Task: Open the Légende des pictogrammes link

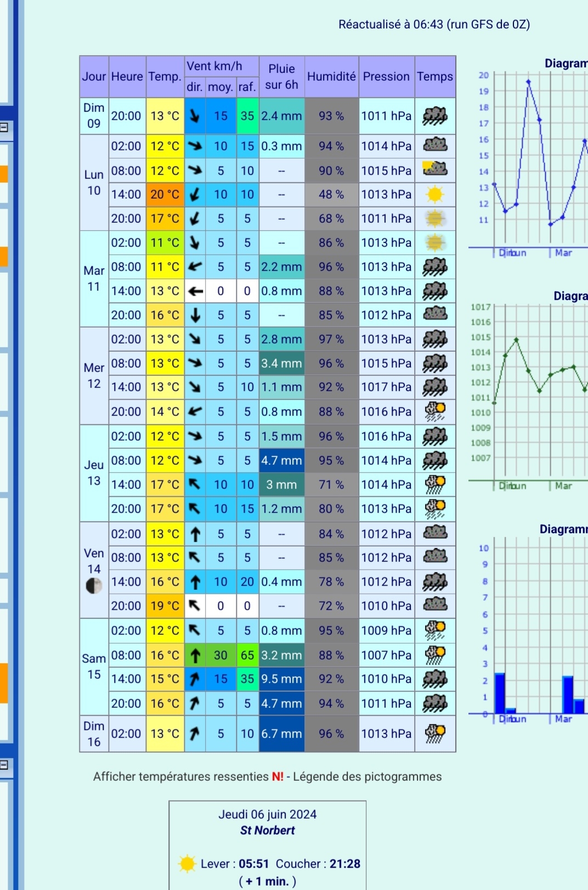Action: coord(367,776)
